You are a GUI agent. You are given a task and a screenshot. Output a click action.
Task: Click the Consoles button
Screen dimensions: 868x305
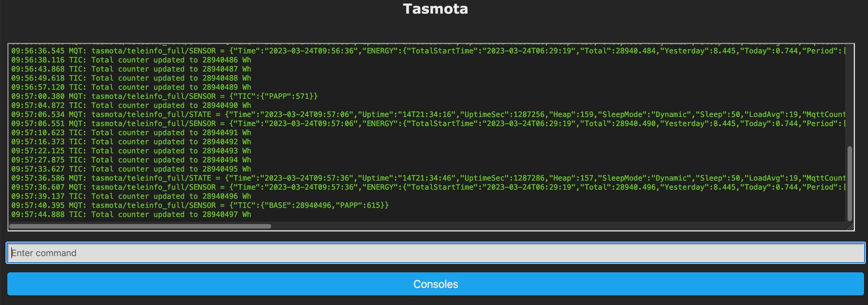click(x=435, y=284)
